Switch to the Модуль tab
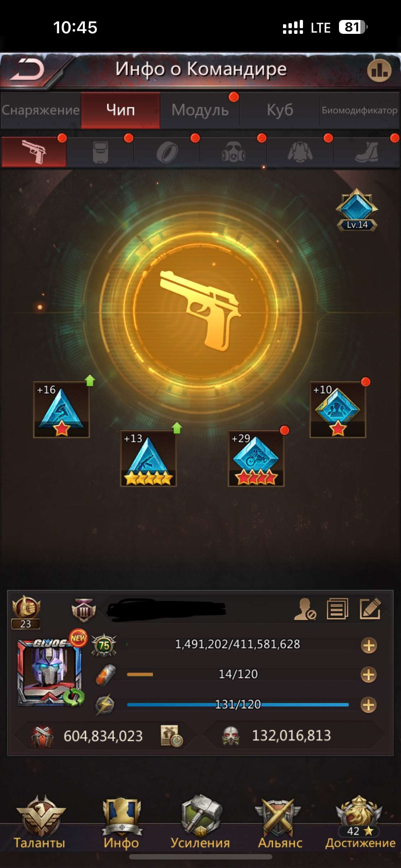 point(200,110)
